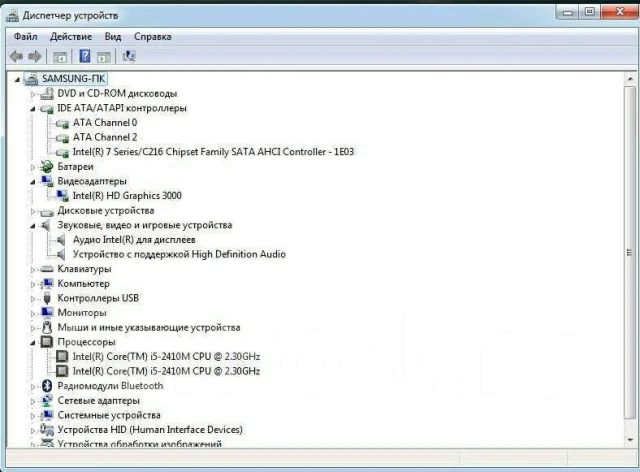The image size is (640, 472).
Task: Collapse the SAMSUNG-ПК root node
Action: 17,80
